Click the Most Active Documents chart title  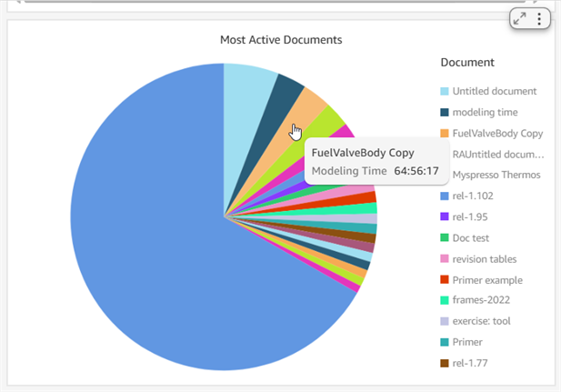point(281,40)
